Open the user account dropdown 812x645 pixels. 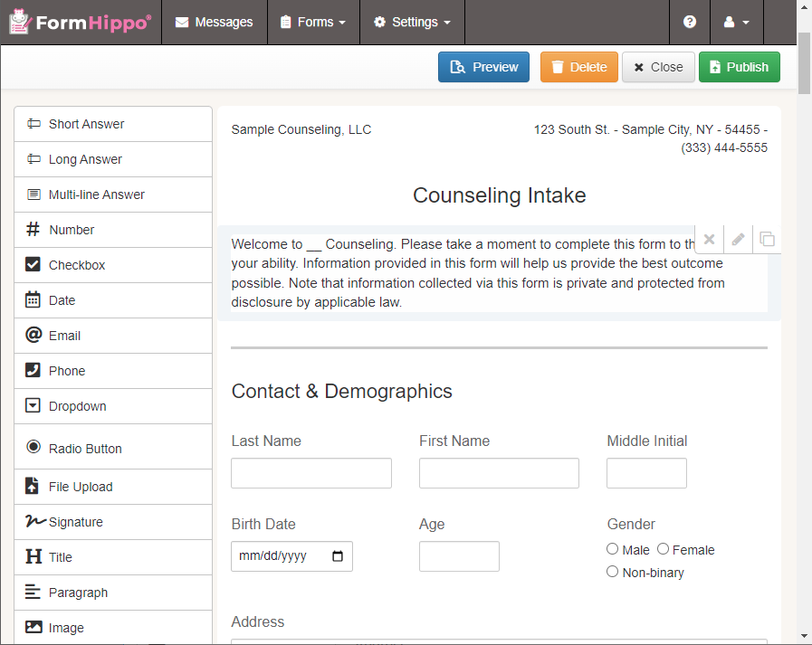coord(736,22)
